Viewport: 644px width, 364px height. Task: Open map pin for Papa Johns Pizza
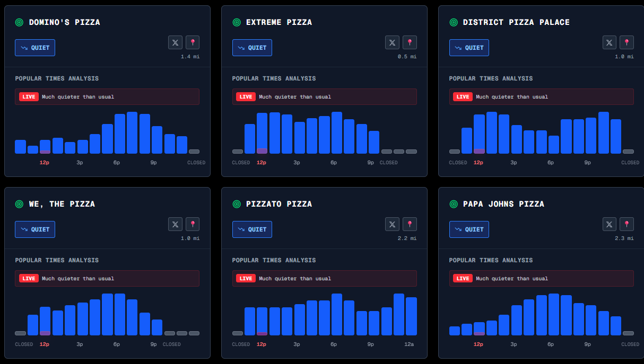[626, 224]
